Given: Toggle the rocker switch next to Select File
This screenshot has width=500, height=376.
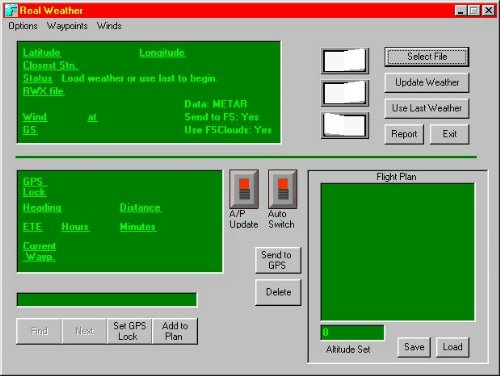Looking at the screenshot, I should pos(345,61).
